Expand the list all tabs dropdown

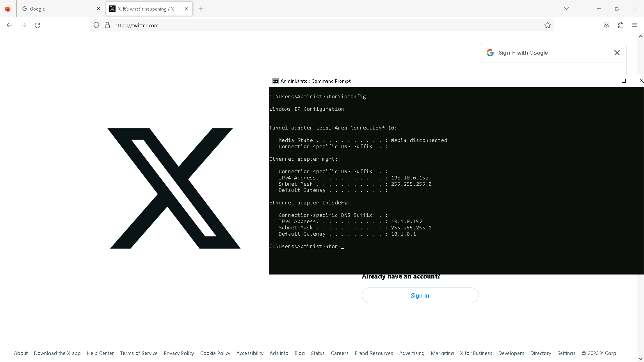[566, 9]
